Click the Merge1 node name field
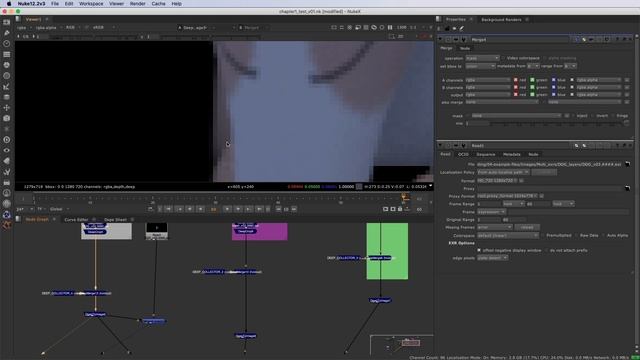 [x=520, y=40]
